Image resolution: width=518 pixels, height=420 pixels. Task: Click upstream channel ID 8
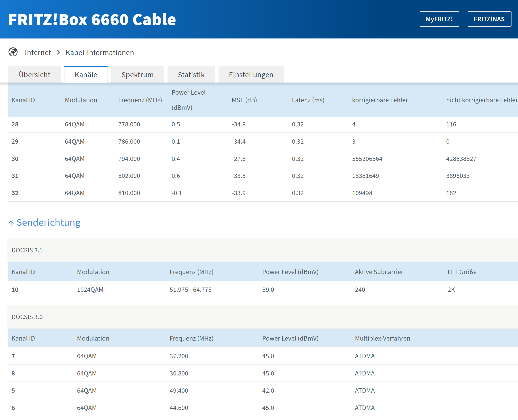pos(13,373)
